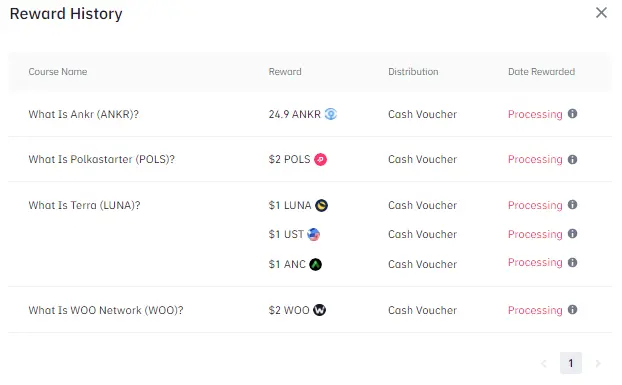The image size is (622, 385).
Task: Open info icon beside WOO Processing status
Action: click(x=572, y=310)
